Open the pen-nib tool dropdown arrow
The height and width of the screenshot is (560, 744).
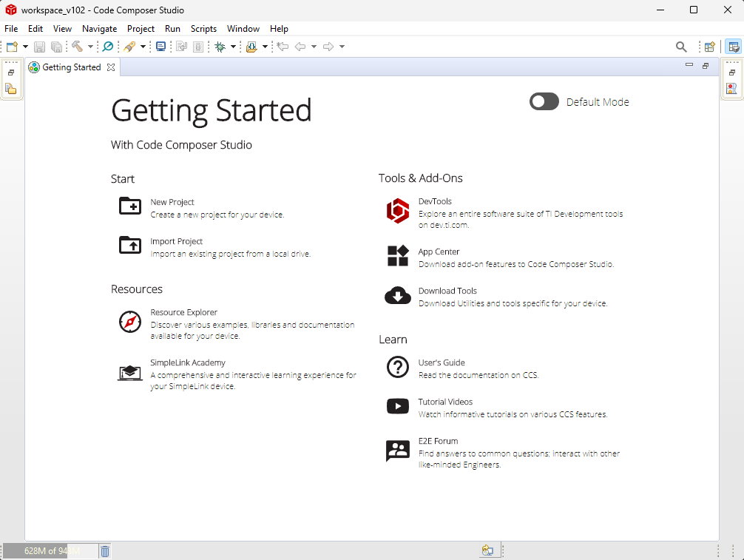[142, 47]
